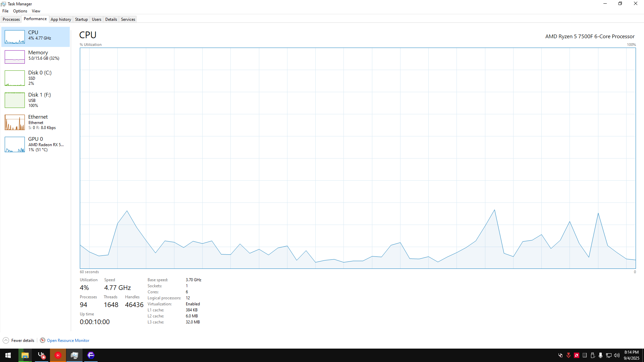Click the CPU utilization graph area
The height and width of the screenshot is (362, 644).
tap(358, 158)
